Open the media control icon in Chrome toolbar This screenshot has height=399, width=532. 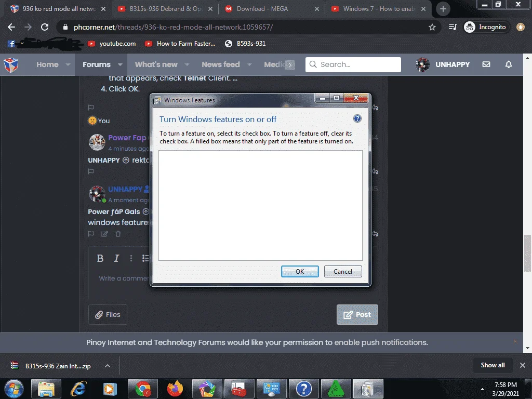point(453,27)
